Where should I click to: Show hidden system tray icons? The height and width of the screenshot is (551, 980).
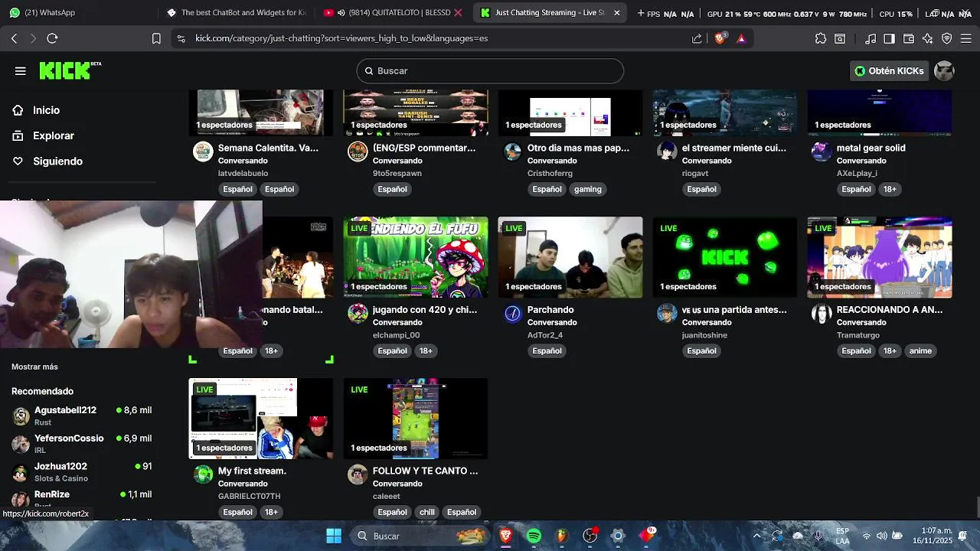pos(756,536)
